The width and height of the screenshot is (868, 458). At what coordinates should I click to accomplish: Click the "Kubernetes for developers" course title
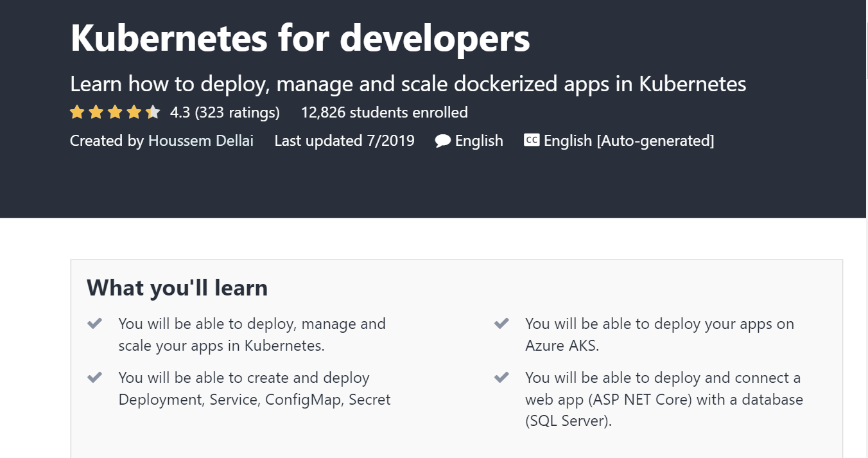pos(300,38)
